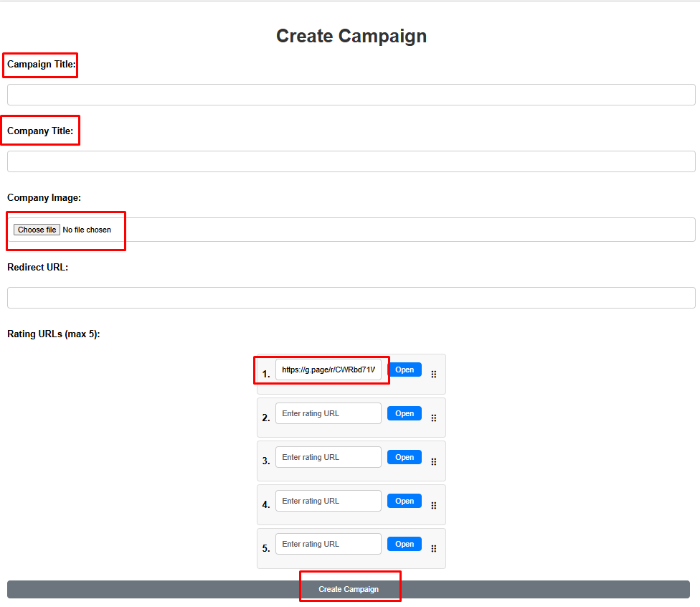The width and height of the screenshot is (700, 607).
Task: Open the first rating URL link
Action: [404, 370]
